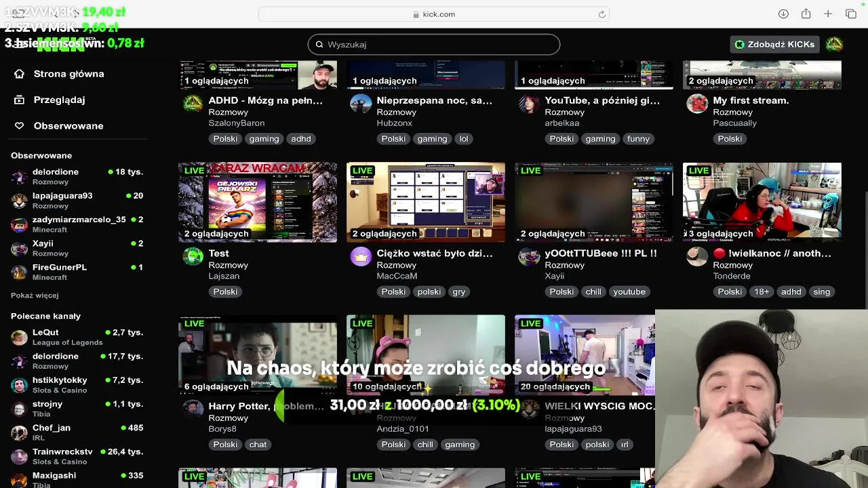The width and height of the screenshot is (868, 488).
Task: Open Obserwowane heart icon in sidebar
Action: click(19, 126)
